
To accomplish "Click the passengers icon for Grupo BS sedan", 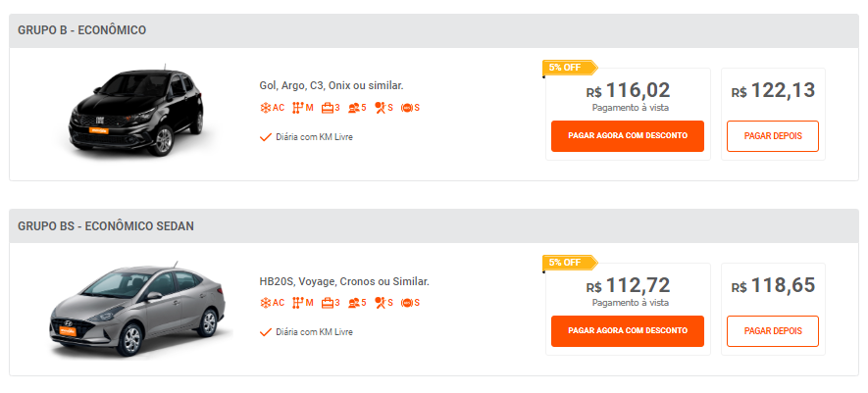I will [353, 303].
